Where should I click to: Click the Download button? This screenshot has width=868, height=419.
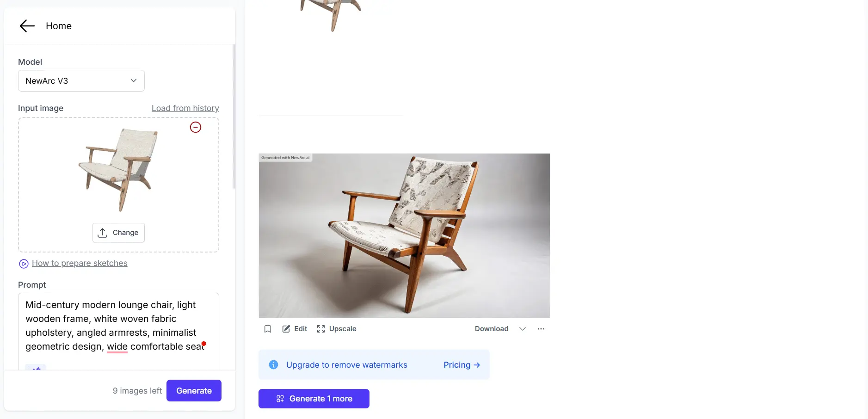(492, 329)
